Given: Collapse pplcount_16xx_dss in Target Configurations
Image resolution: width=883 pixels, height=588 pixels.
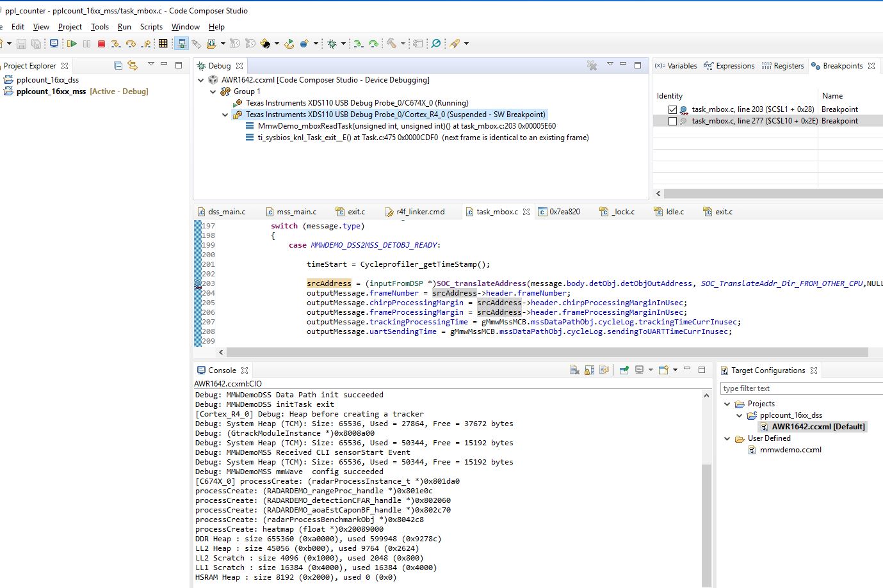Looking at the screenshot, I should coord(740,415).
